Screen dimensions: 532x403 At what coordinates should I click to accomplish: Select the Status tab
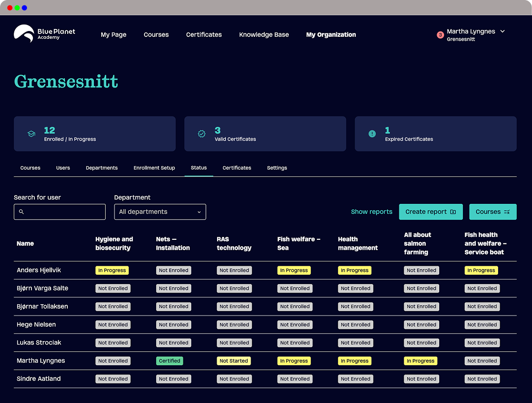198,168
